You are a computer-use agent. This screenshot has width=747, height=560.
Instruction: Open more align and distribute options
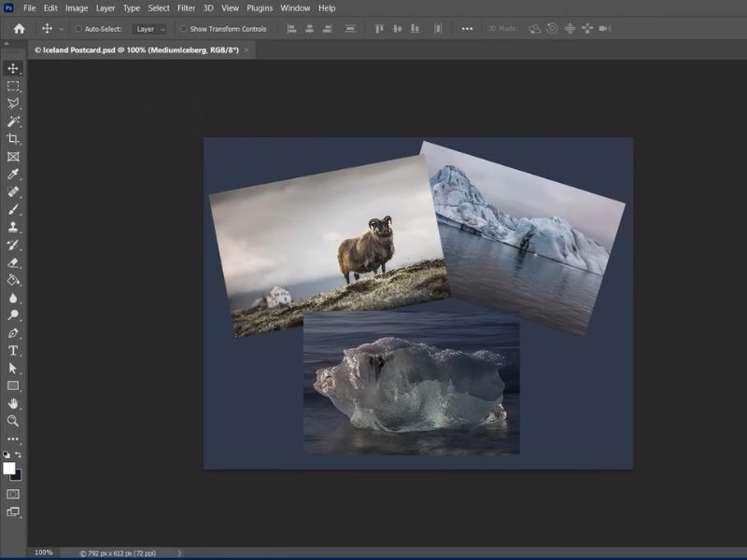click(x=467, y=29)
